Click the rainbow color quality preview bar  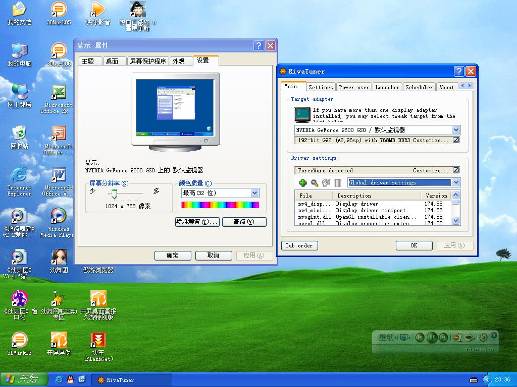[220, 205]
